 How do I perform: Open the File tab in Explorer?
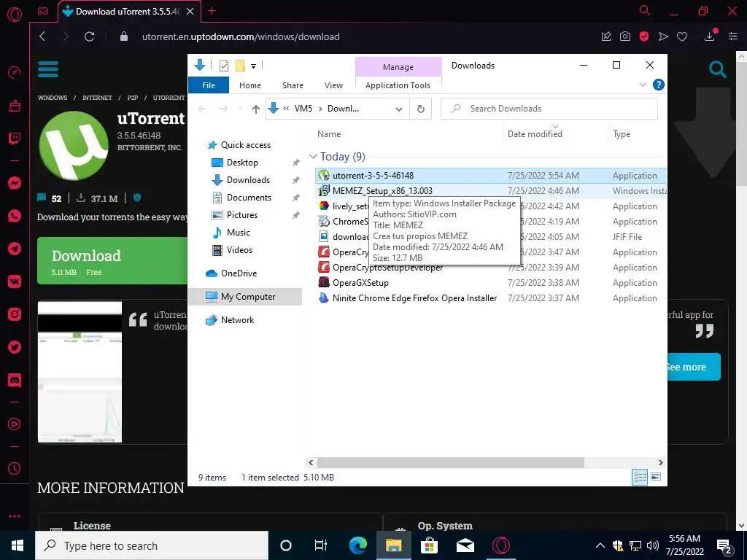[x=209, y=85]
